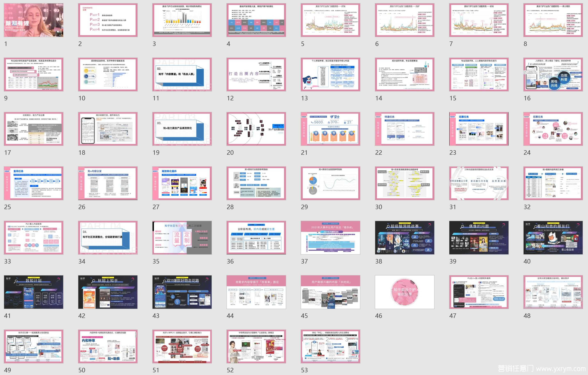Choose slide 38 超级脑洞挑战赛 thumbnail
Image resolution: width=588 pixels, height=375 pixels.
point(405,238)
